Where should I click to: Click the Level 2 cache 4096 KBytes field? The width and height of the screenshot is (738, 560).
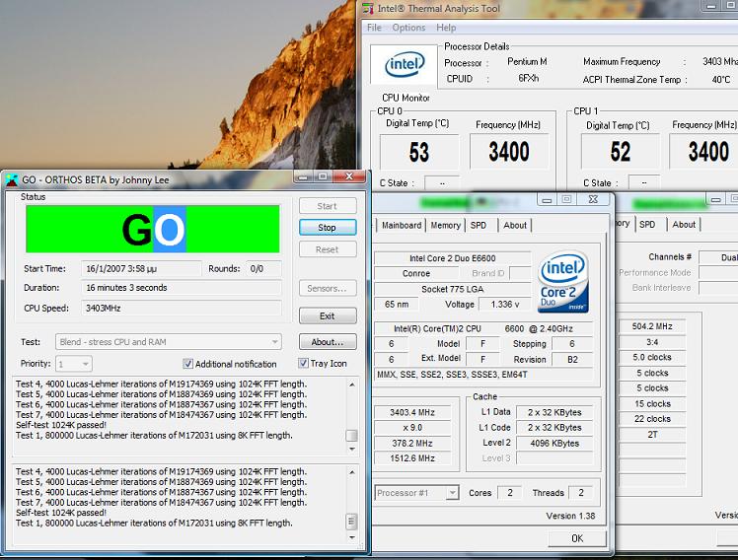point(554,443)
